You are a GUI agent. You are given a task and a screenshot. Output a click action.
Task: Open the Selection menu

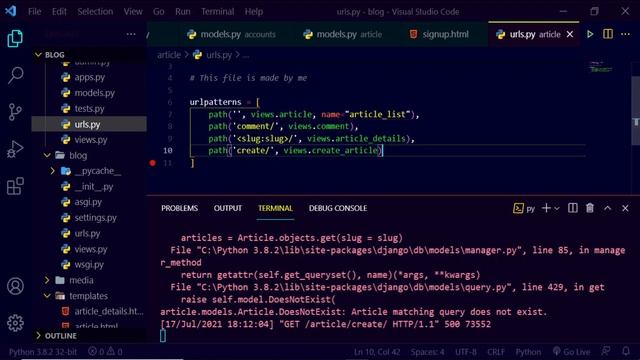click(95, 11)
